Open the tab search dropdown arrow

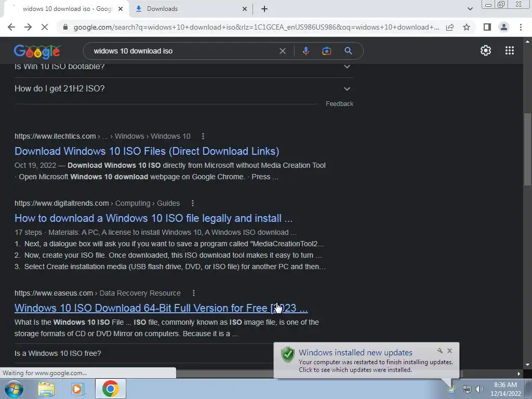pyautogui.click(x=470, y=9)
